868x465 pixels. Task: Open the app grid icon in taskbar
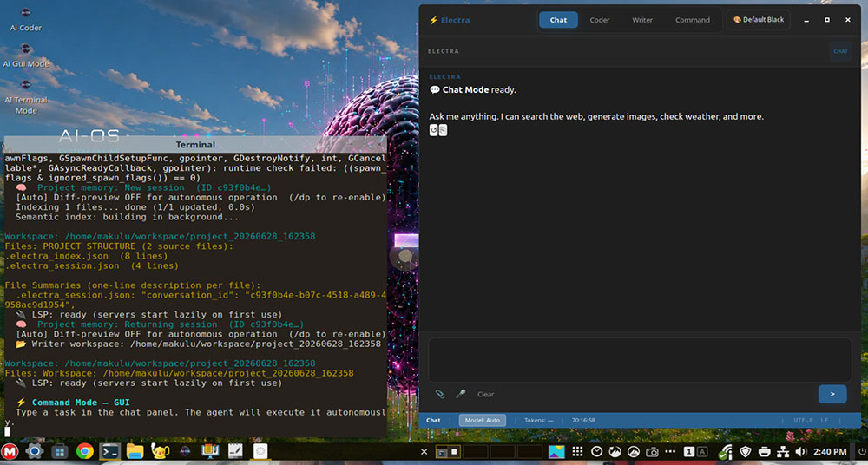click(577, 452)
